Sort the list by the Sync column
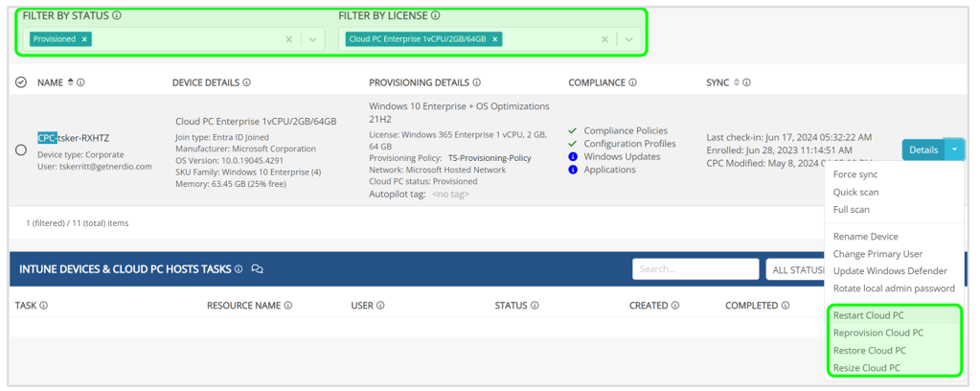The image size is (980, 391). (736, 83)
